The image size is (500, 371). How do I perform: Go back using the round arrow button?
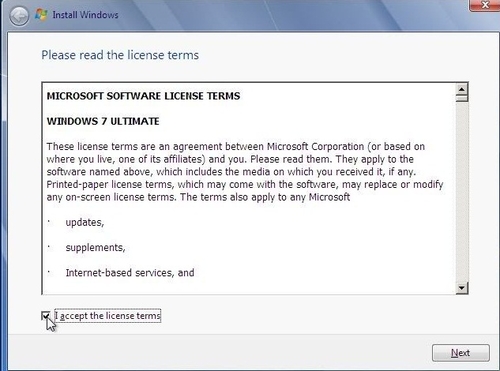(x=19, y=16)
